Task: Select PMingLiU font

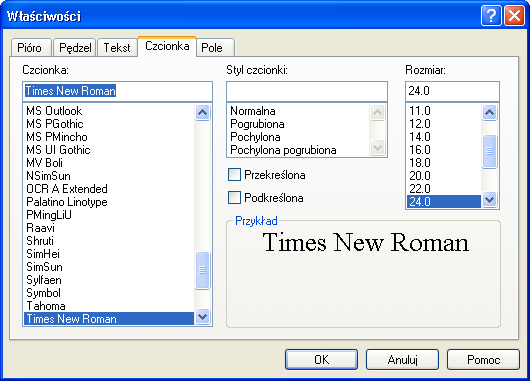Action: pos(109,215)
